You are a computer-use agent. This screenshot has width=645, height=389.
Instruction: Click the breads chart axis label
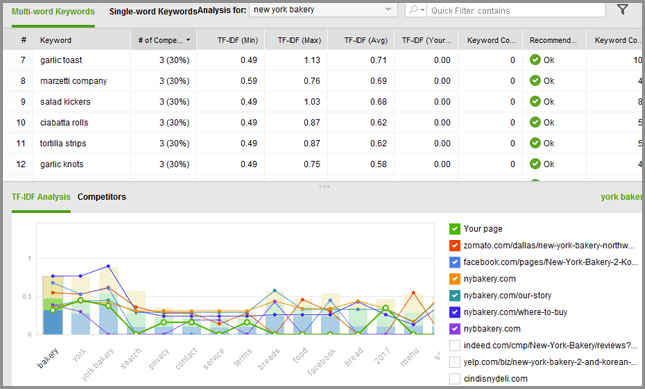click(269, 359)
